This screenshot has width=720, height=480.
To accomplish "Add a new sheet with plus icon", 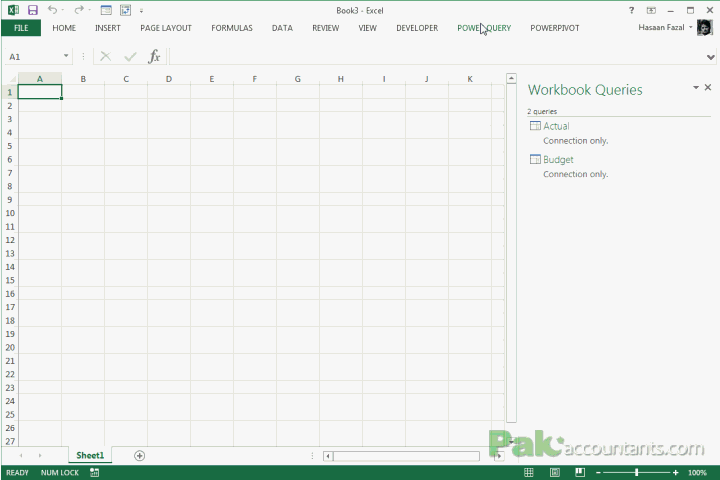I will pyautogui.click(x=140, y=456).
